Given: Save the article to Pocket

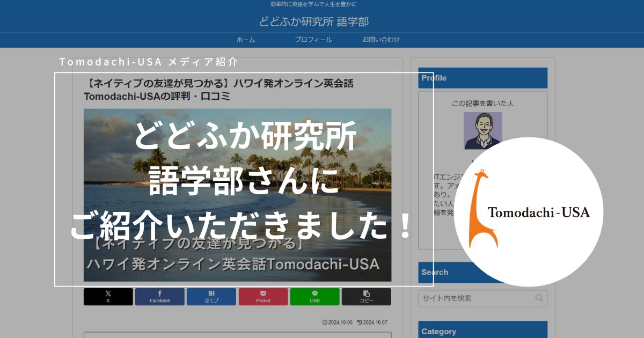Looking at the screenshot, I should pos(263,297).
